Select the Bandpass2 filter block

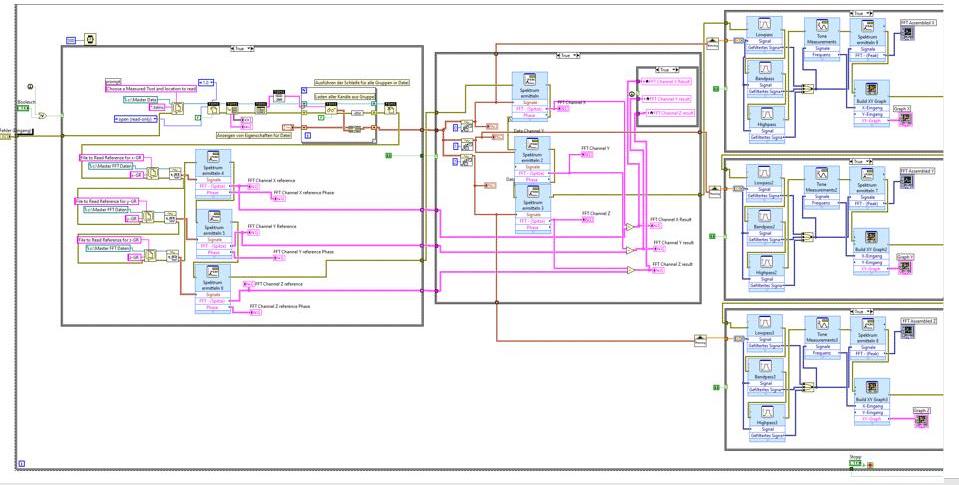765,227
